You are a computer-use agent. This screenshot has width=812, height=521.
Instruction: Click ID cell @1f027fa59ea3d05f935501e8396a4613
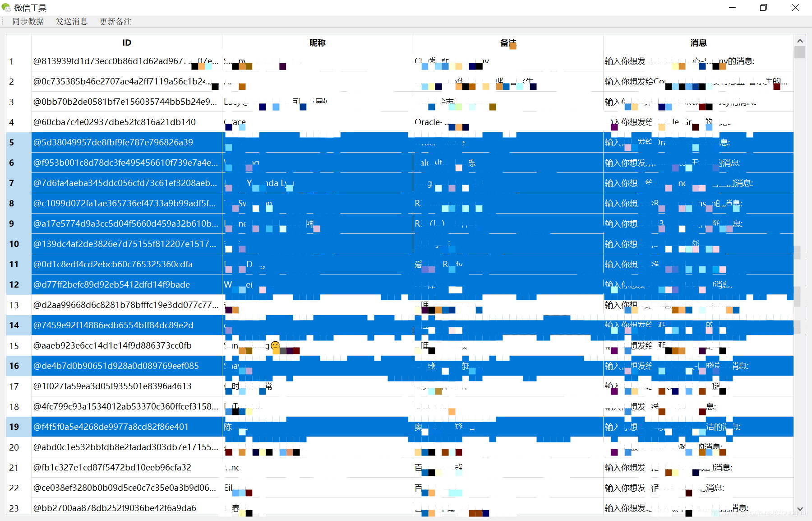point(127,386)
